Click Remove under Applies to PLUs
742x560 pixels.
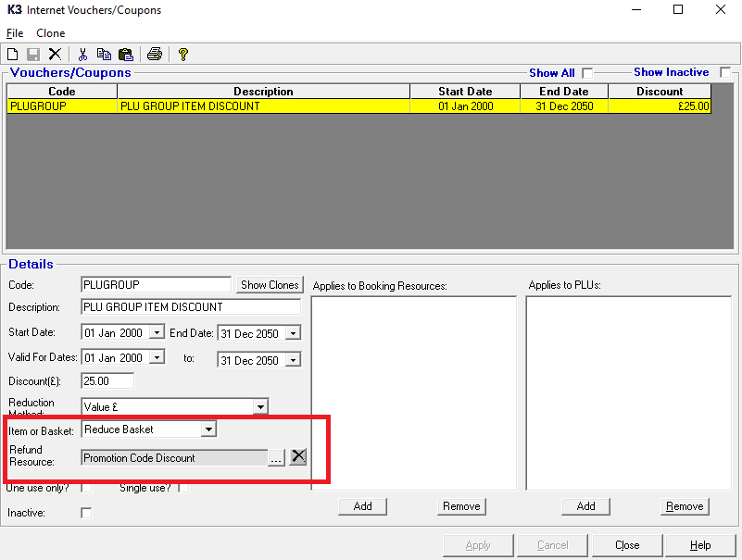pyautogui.click(x=685, y=506)
